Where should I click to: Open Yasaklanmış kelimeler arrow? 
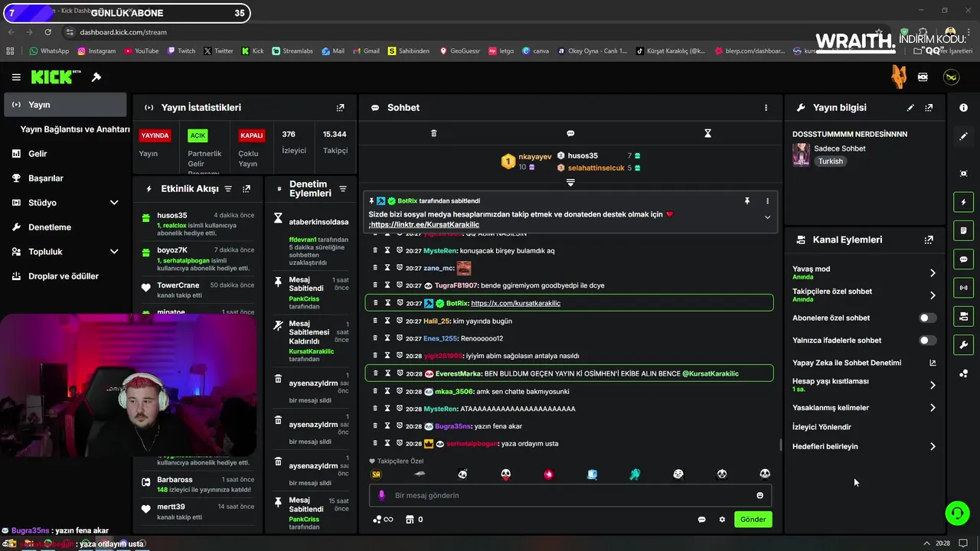pyautogui.click(x=933, y=408)
